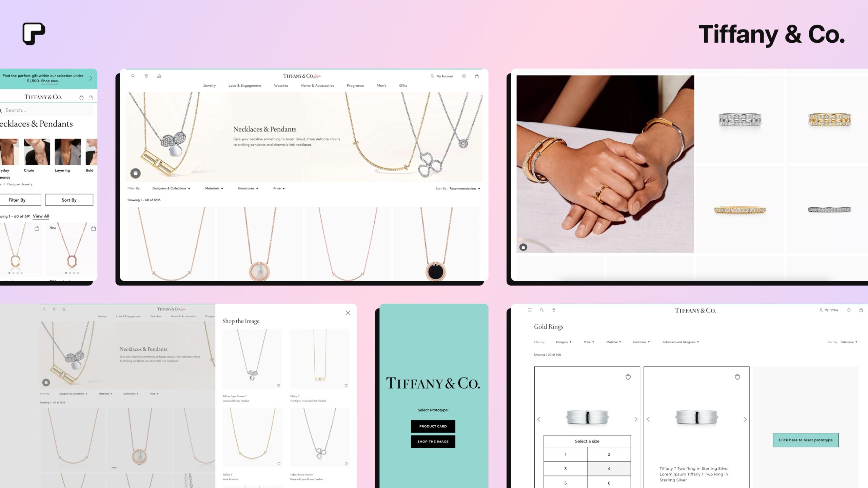The image size is (868, 488).
Task: Select size 1 toggle on ring size selector
Action: click(x=565, y=454)
